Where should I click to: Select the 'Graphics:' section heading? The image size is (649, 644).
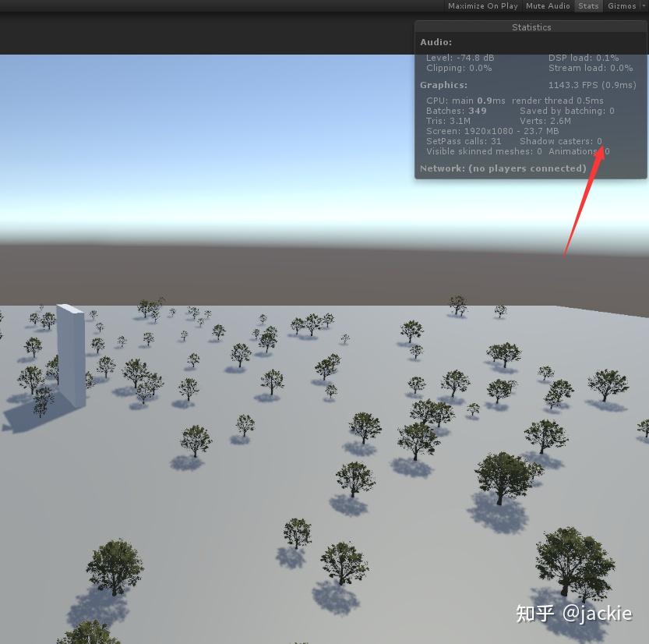pyautogui.click(x=443, y=85)
